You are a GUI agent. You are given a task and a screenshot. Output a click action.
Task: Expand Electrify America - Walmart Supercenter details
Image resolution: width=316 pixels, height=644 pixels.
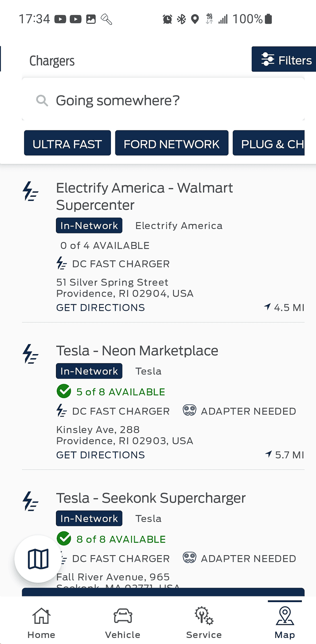click(144, 196)
